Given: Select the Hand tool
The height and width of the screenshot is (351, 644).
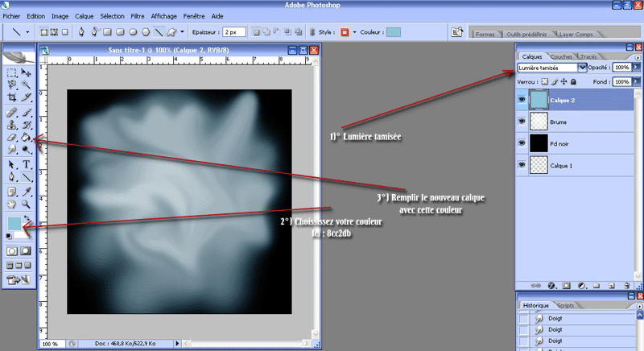Looking at the screenshot, I should point(12,204).
